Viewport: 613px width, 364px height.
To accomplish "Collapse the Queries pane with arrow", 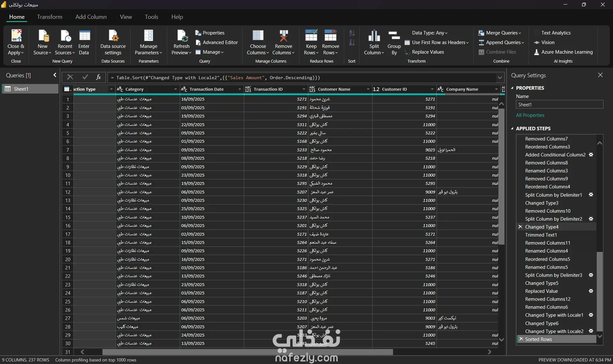I will click(x=55, y=75).
